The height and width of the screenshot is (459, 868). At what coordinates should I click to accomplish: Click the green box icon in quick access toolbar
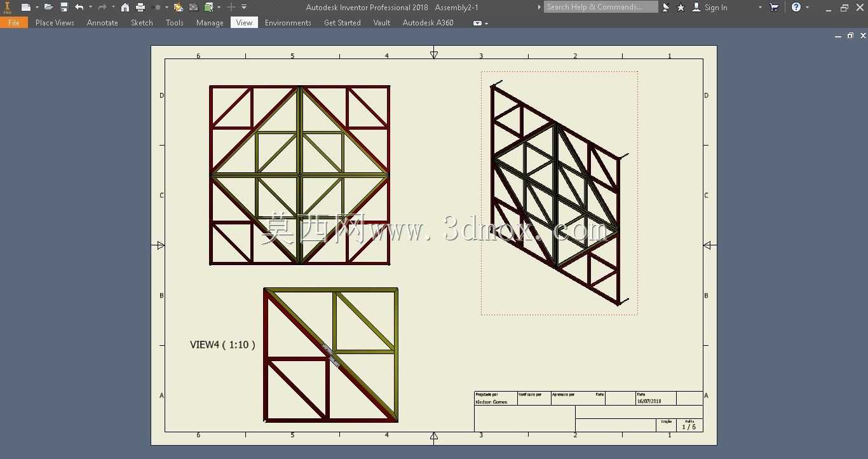208,7
